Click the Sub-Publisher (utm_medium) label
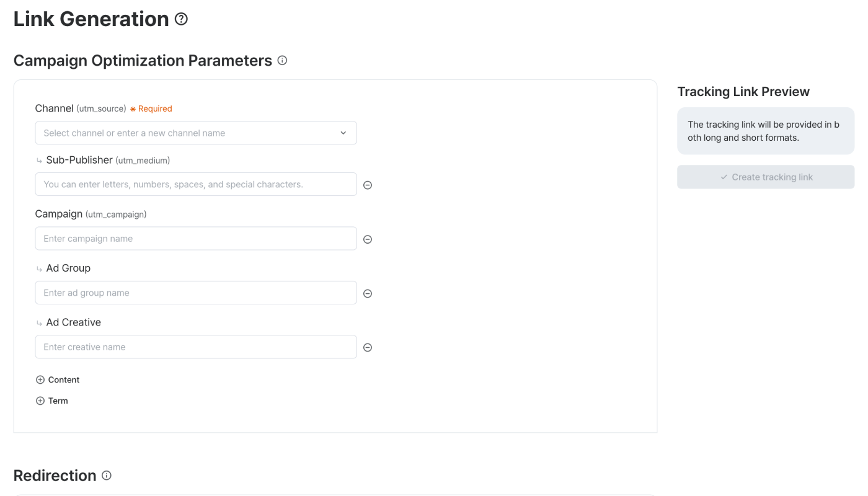The width and height of the screenshot is (868, 496). pyautogui.click(x=108, y=160)
